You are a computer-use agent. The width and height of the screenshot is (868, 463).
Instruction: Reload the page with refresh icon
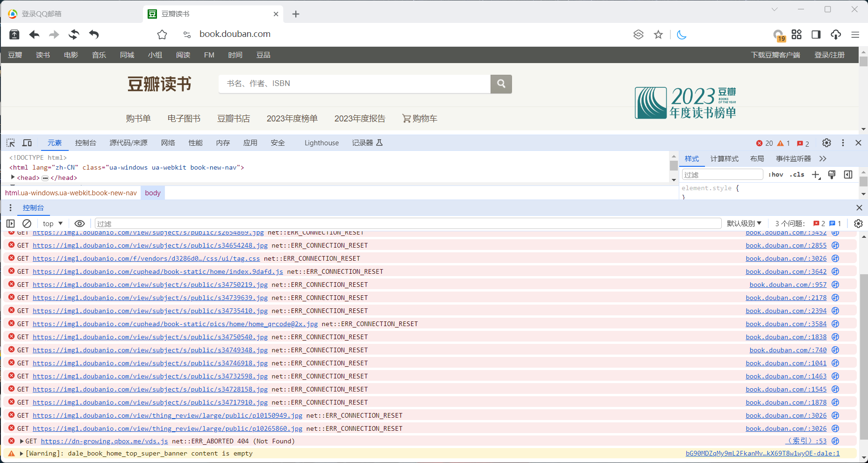[x=74, y=35]
